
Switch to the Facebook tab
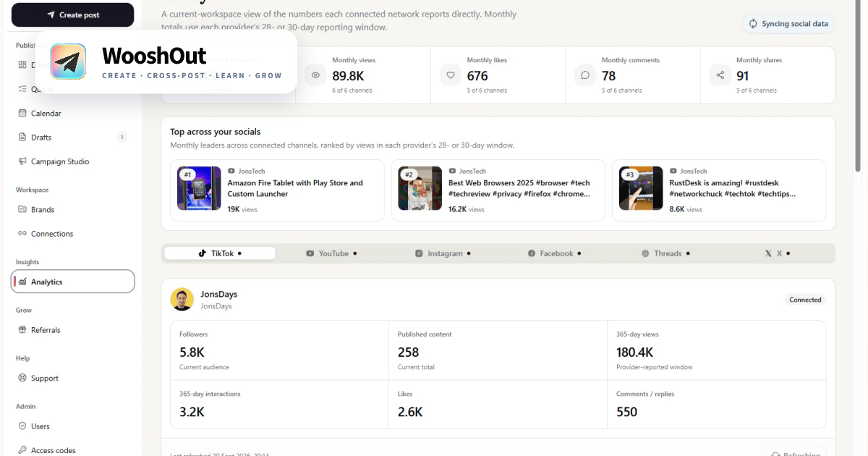(x=554, y=253)
